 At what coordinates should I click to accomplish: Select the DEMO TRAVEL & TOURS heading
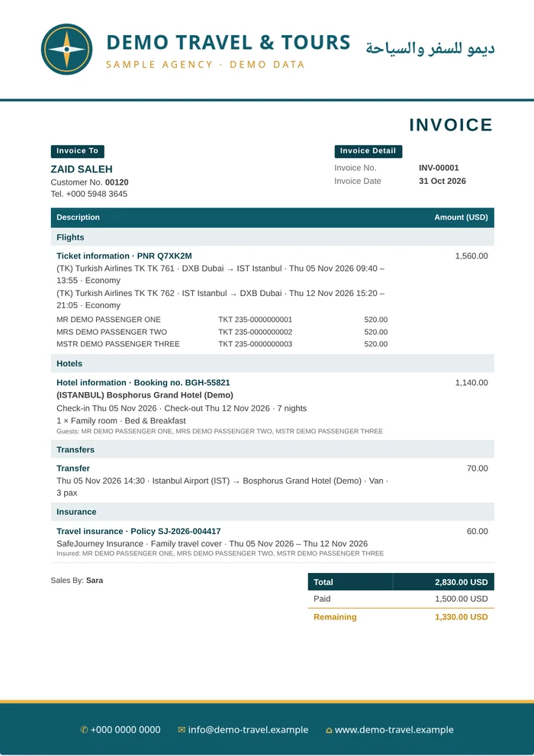tap(228, 43)
